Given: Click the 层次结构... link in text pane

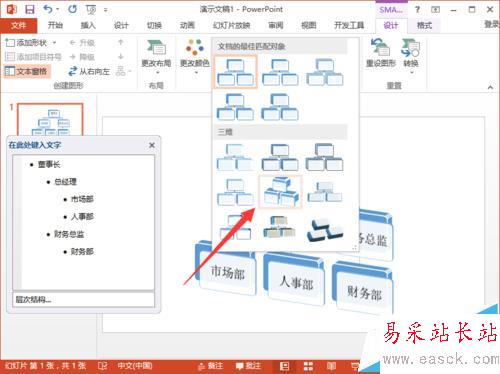Looking at the screenshot, I should (33, 299).
